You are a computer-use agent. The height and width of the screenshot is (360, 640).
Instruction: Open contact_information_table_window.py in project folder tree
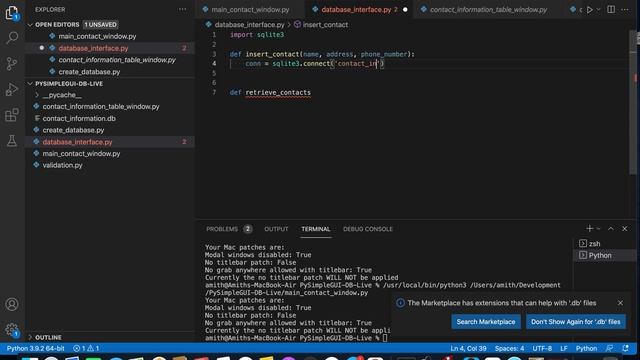click(110, 107)
